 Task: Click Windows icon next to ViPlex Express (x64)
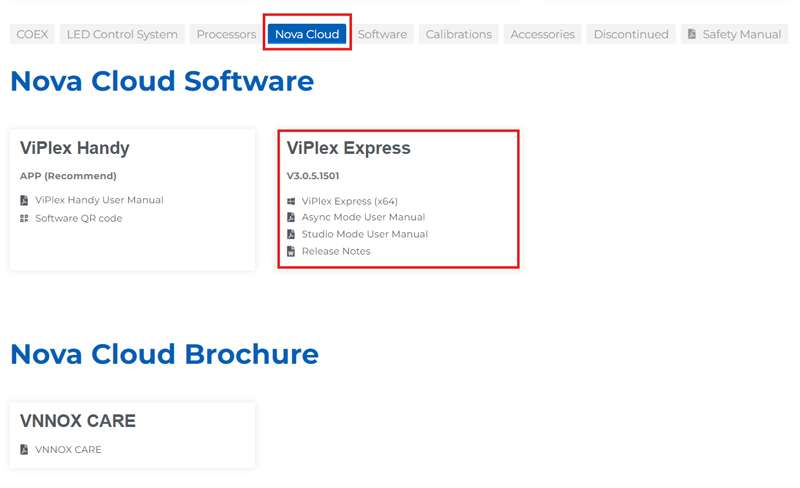pos(291,201)
